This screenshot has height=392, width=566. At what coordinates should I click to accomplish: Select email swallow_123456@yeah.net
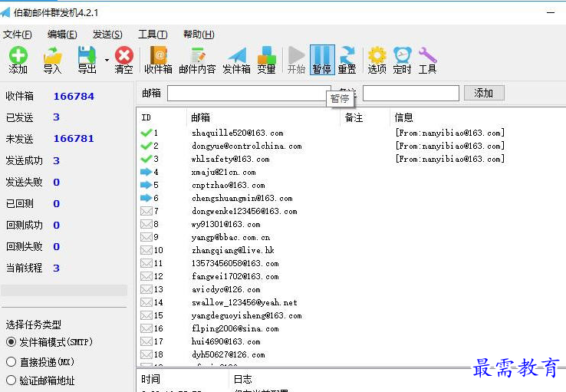245,302
